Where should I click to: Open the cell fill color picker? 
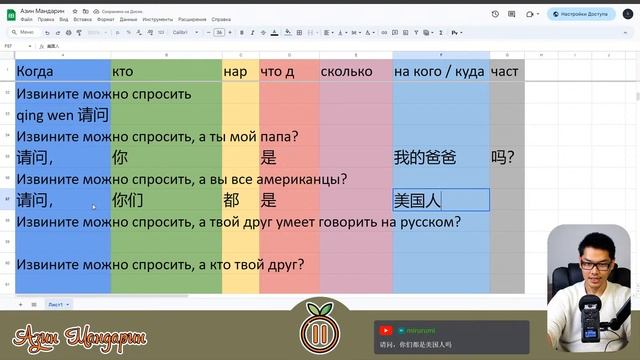[288, 33]
